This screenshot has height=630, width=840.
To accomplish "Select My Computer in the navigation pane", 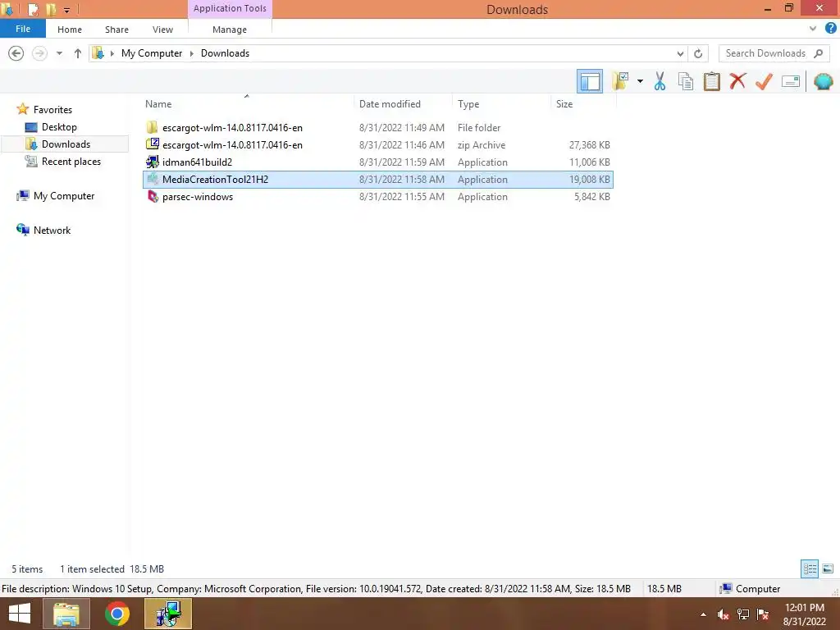I will click(x=64, y=196).
